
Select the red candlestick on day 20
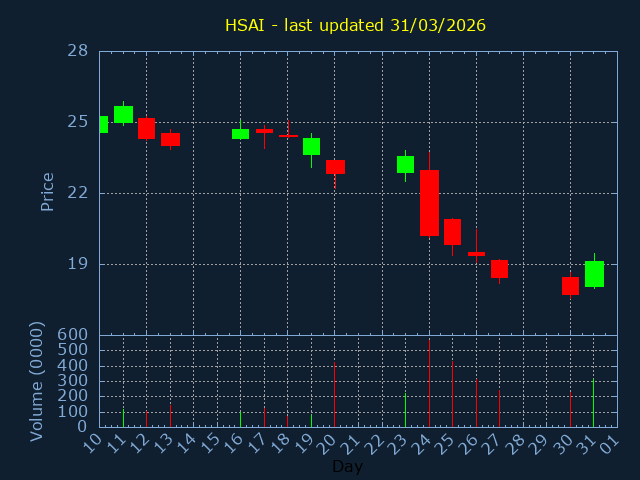335,167
